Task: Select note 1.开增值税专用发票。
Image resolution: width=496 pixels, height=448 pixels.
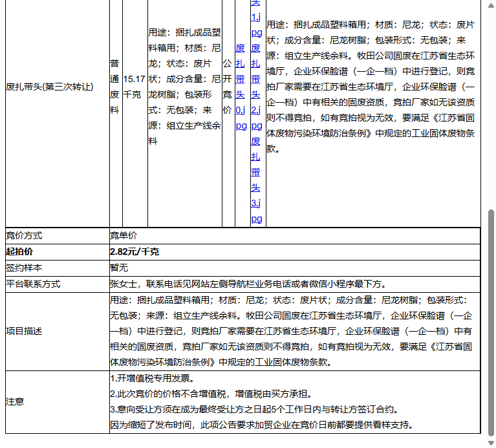Action: [x=153, y=378]
